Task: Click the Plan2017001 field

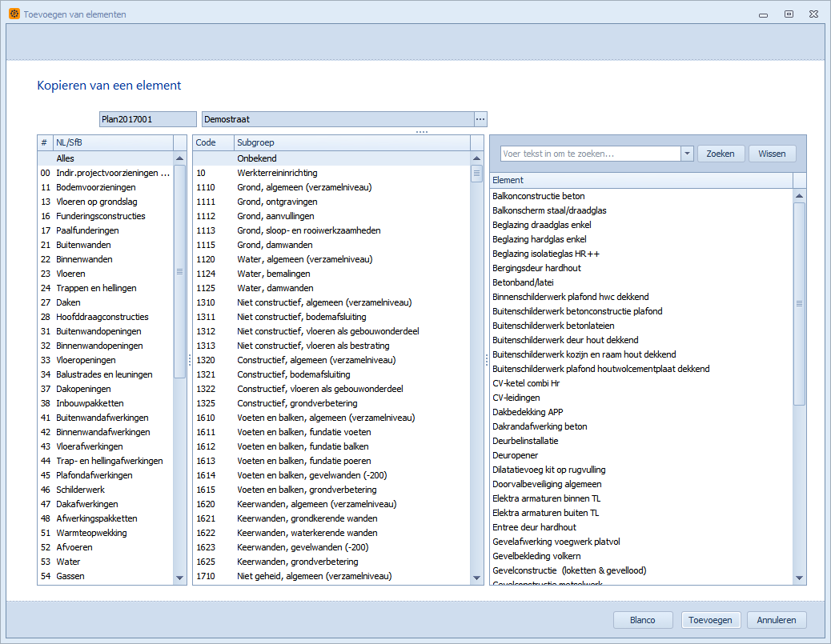Action: pyautogui.click(x=148, y=119)
